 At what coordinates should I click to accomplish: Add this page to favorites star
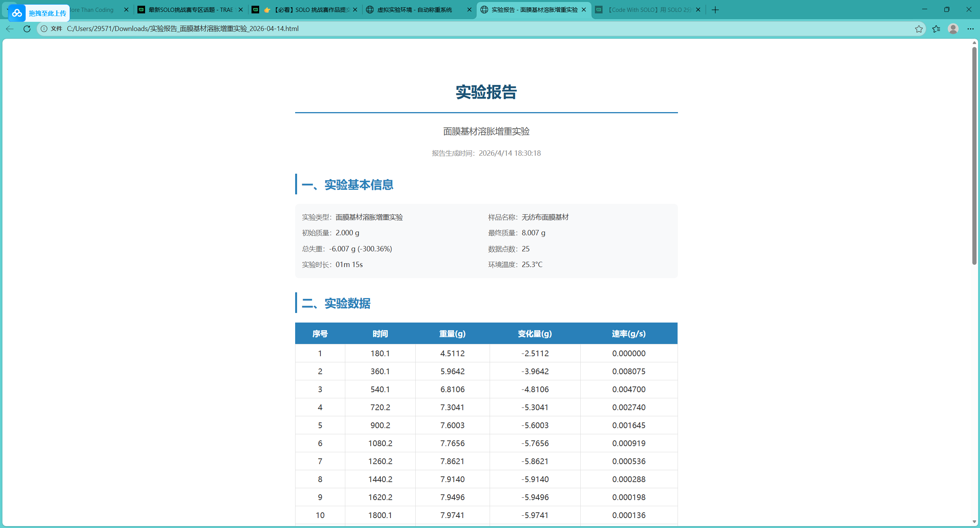[919, 29]
